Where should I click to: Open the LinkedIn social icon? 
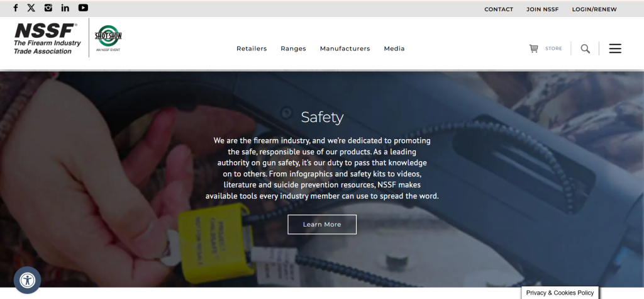click(65, 8)
